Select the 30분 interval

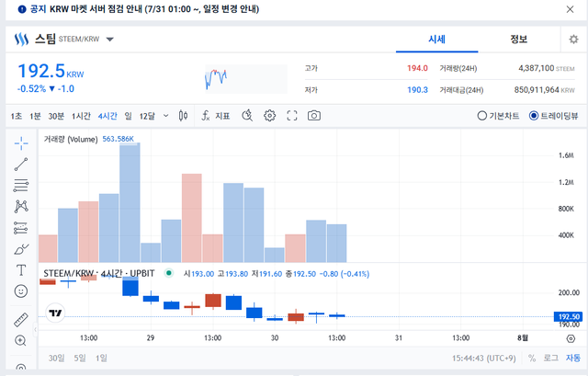56,116
